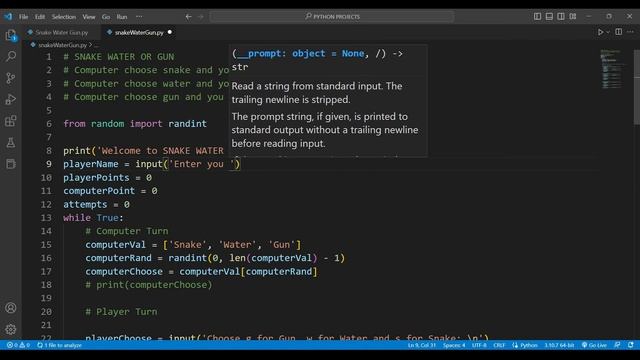The height and width of the screenshot is (360, 640).
Task: Open the Go menu
Action: pyautogui.click(x=106, y=17)
